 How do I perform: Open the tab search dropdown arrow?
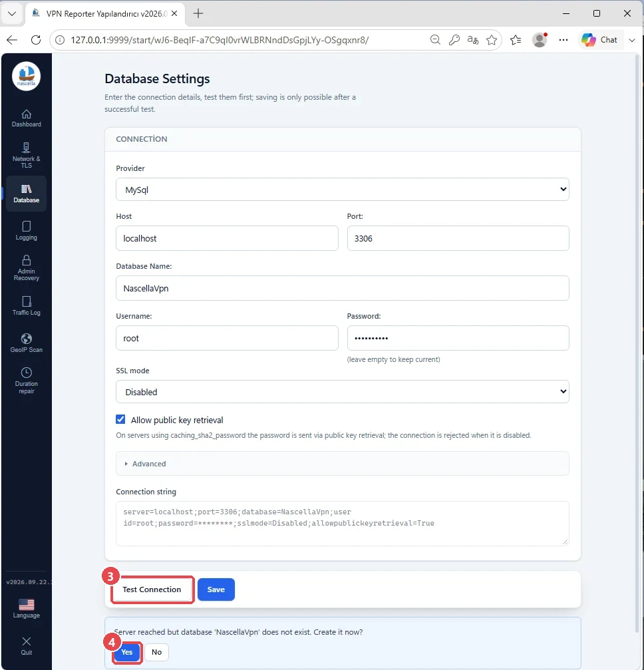click(12, 14)
